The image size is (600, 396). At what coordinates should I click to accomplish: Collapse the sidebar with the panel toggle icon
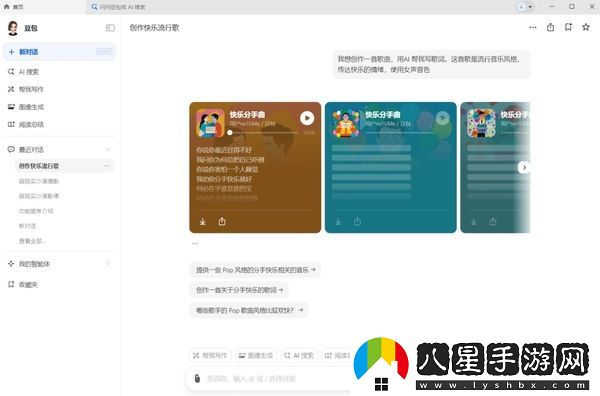coord(110,28)
